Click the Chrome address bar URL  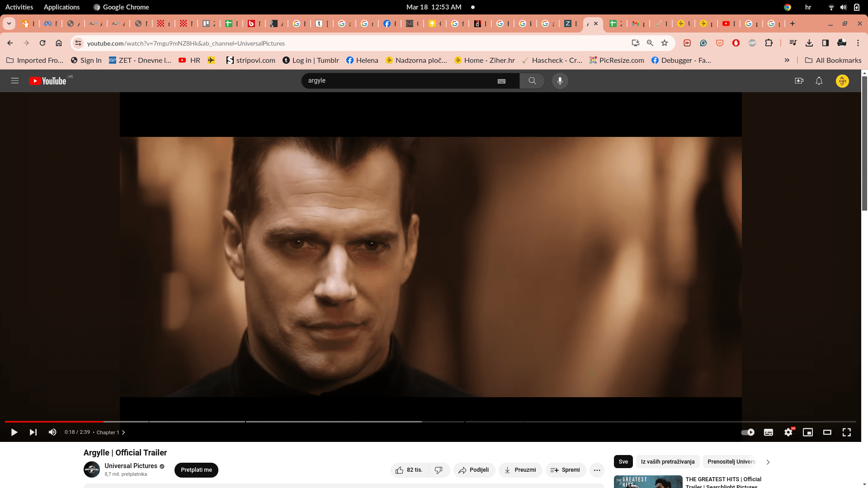[186, 43]
